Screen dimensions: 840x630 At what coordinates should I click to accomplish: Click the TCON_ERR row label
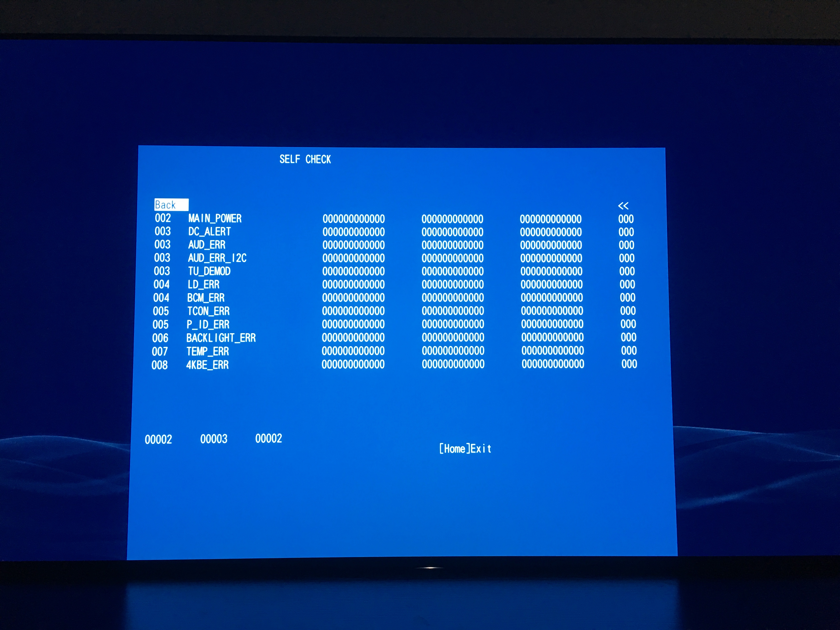(x=208, y=311)
